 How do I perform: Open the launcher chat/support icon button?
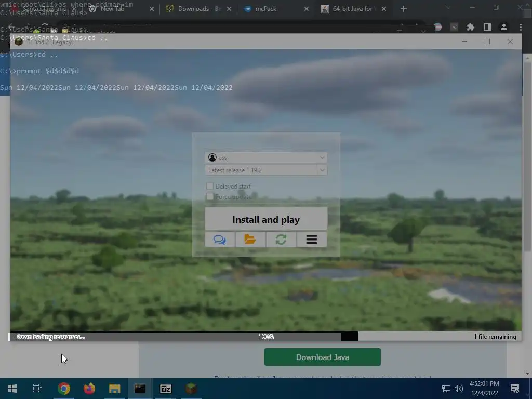pos(220,240)
